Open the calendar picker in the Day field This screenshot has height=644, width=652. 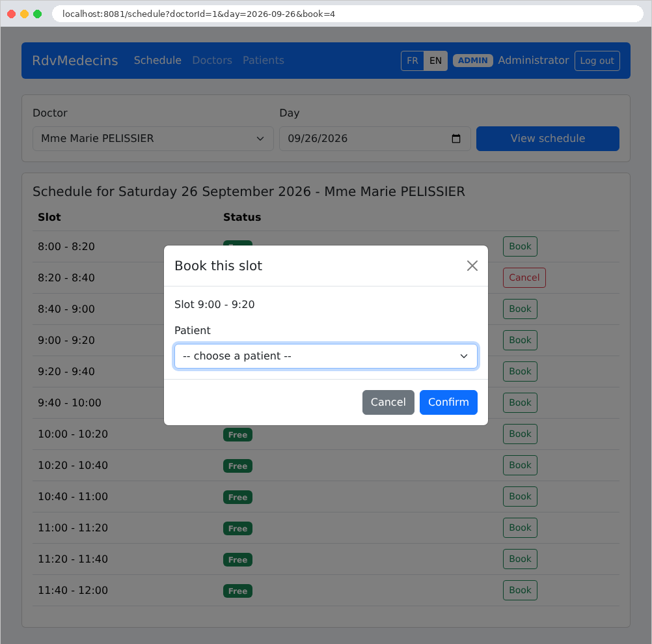[455, 139]
